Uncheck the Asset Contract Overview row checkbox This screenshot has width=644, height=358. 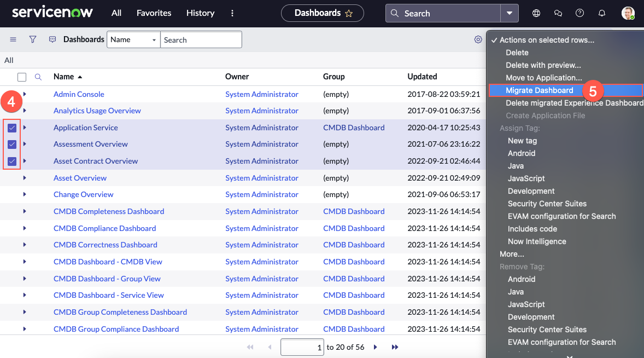12,161
